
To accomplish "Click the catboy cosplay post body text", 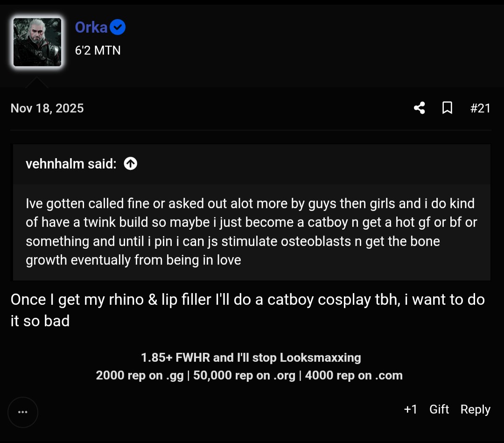I will click(x=247, y=310).
